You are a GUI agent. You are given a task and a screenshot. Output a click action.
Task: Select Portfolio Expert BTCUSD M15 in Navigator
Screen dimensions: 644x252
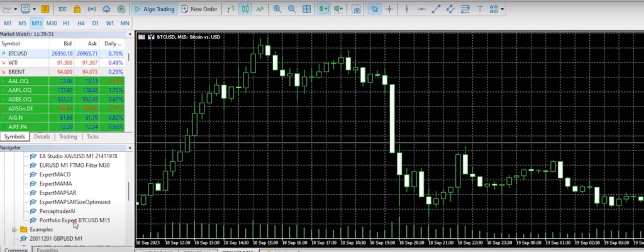click(x=75, y=220)
